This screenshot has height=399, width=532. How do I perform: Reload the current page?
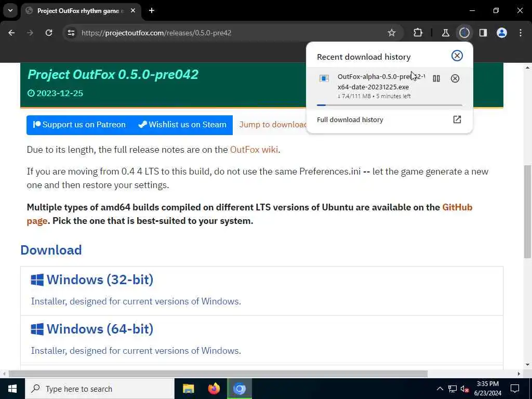pos(49,33)
